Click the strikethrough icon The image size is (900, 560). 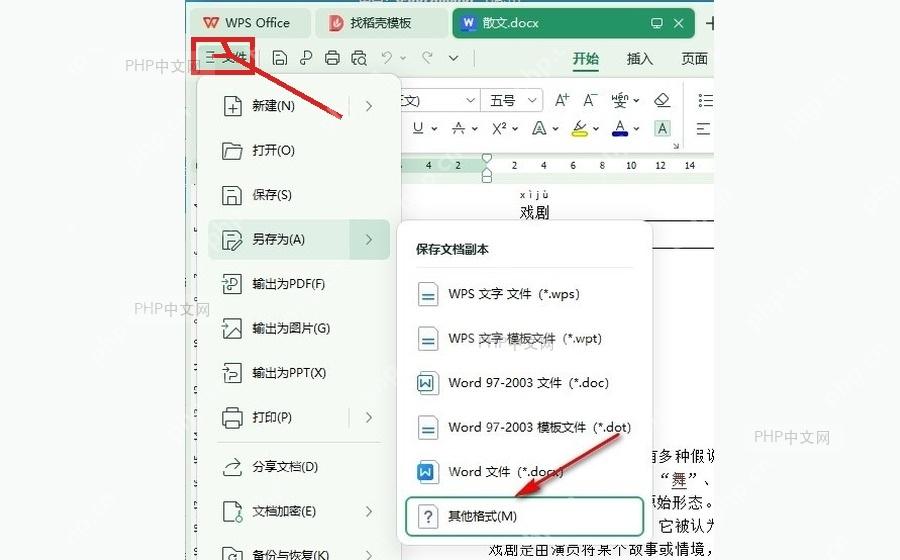pyautogui.click(x=458, y=128)
